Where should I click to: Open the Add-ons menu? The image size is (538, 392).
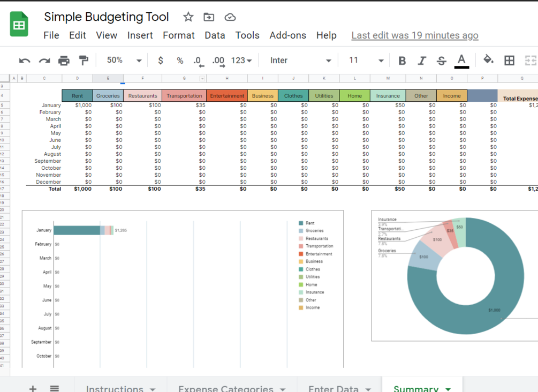tap(287, 35)
